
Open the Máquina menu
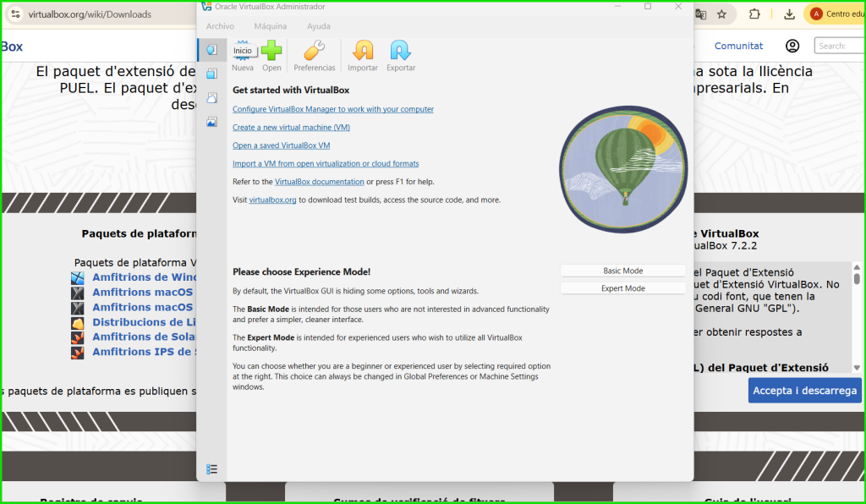pos(270,26)
